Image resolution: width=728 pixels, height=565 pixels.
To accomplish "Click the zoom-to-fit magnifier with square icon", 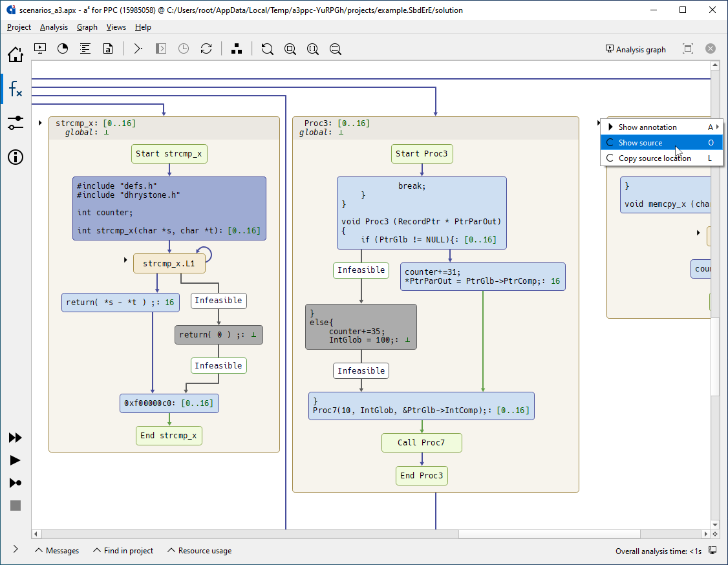I will point(290,48).
